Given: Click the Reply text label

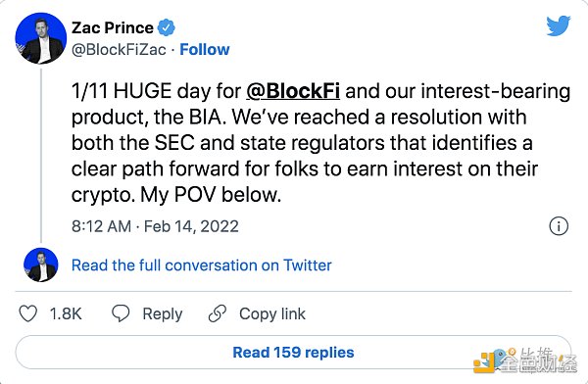Looking at the screenshot, I should 163,313.
